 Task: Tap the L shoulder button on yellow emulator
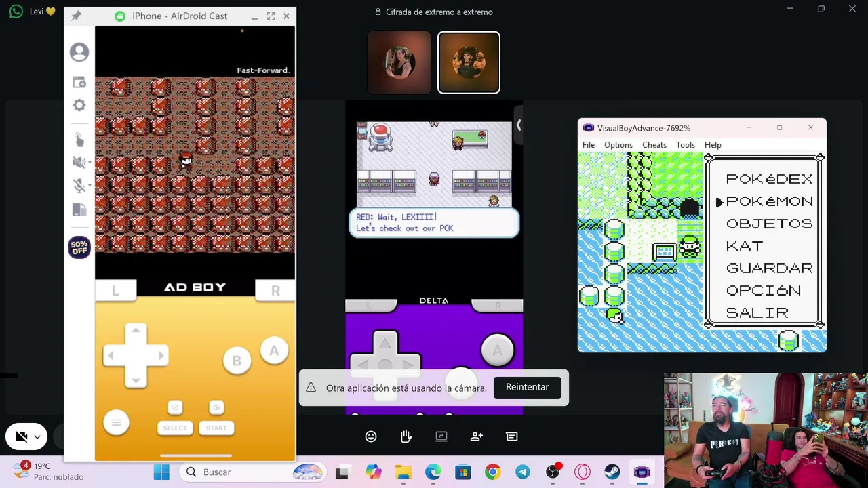pyautogui.click(x=115, y=291)
